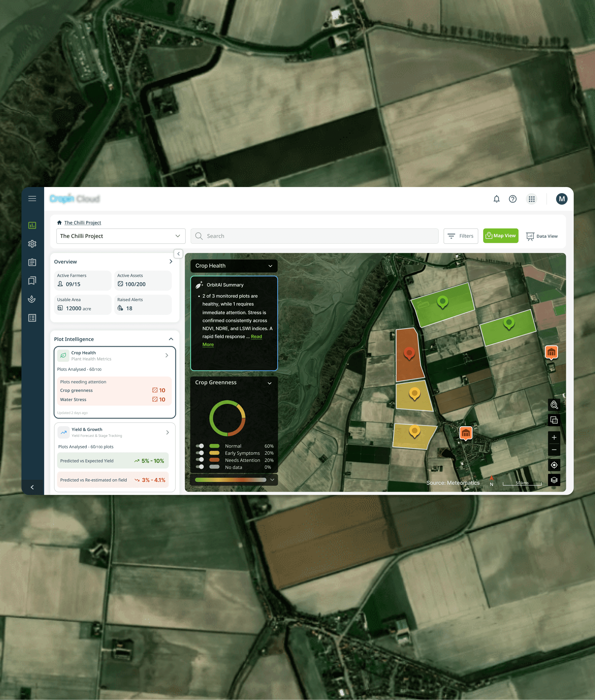Click the warehouse marker near right edge
The image size is (595, 700).
[x=551, y=353]
